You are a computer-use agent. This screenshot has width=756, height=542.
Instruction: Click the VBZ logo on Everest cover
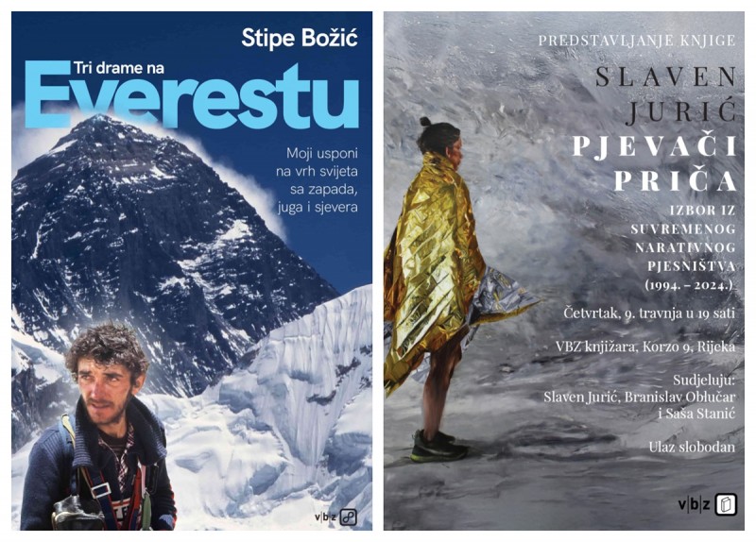coord(336,517)
